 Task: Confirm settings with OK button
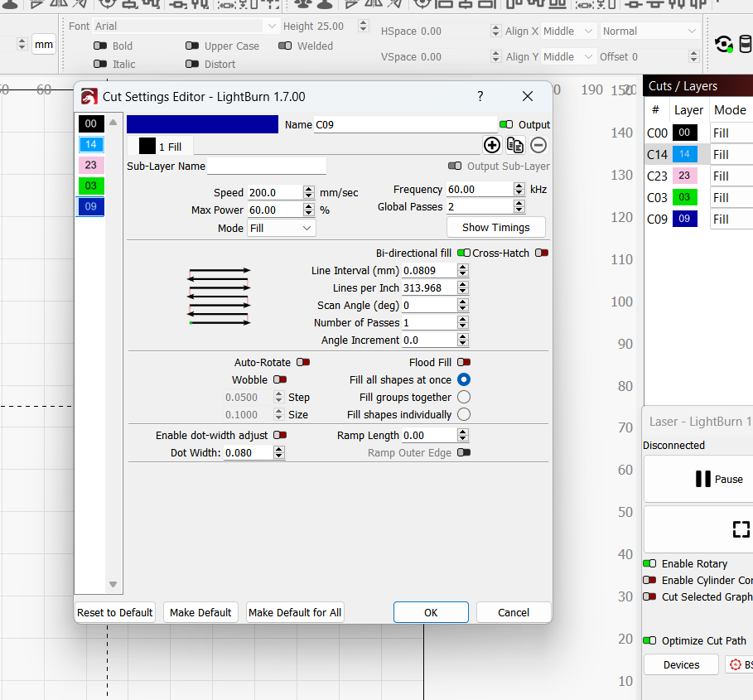point(431,613)
